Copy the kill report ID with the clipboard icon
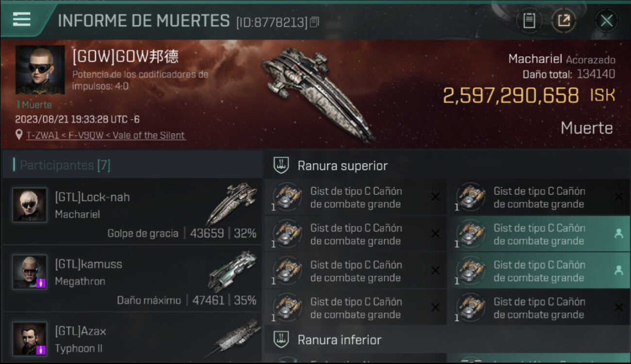This screenshot has width=631, height=364. [315, 22]
